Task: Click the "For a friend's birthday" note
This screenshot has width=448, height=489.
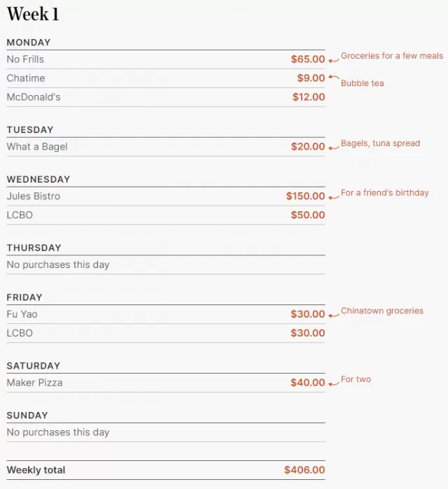Action: 385,192
